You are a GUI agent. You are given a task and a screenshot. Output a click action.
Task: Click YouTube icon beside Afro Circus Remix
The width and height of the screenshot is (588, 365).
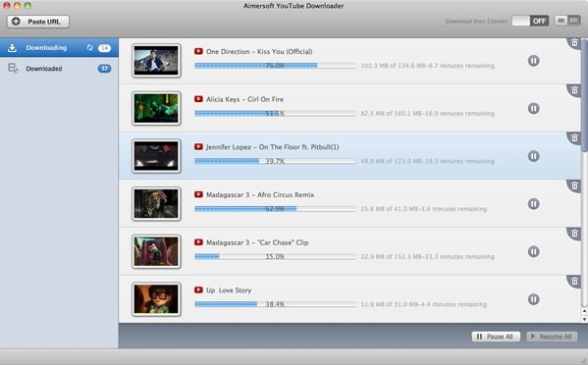(198, 194)
